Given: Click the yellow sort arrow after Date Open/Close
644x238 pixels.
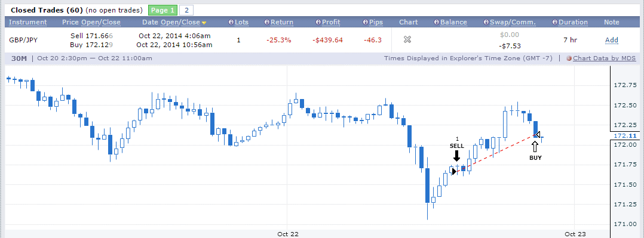Looking at the screenshot, I should point(204,23).
